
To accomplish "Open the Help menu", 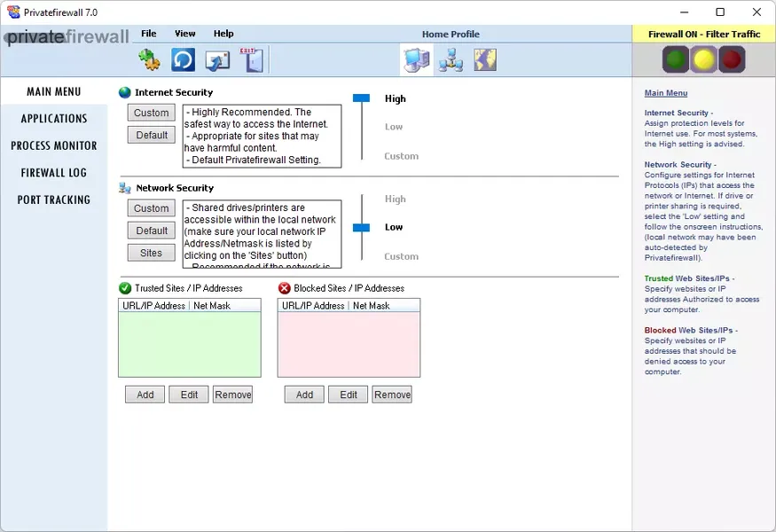I will pyautogui.click(x=223, y=34).
